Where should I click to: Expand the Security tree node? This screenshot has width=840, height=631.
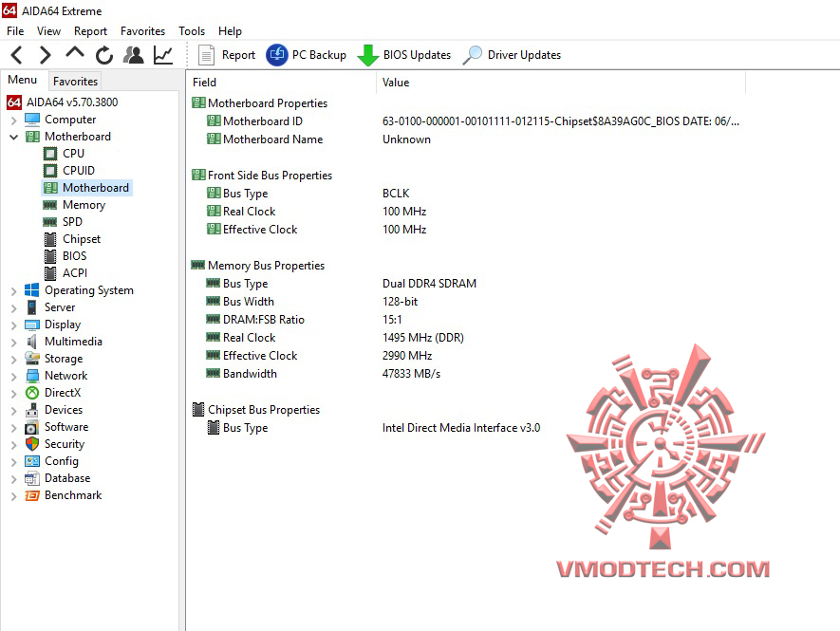pyautogui.click(x=13, y=445)
